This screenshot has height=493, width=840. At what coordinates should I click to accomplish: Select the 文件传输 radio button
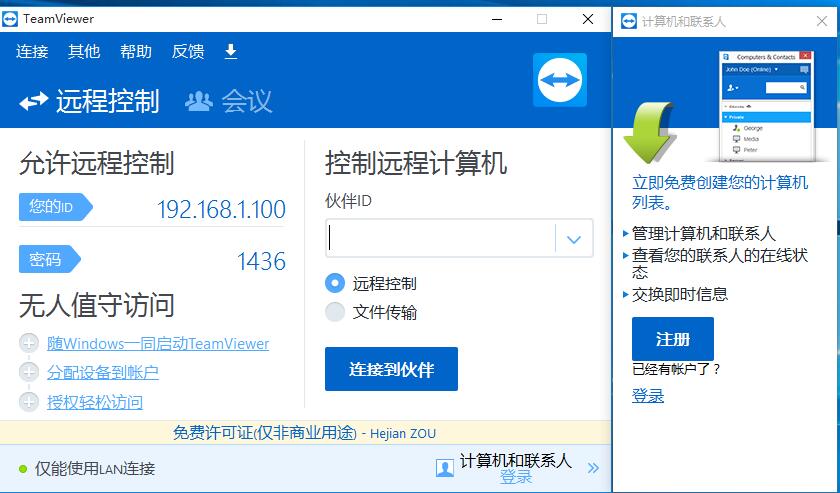(335, 312)
